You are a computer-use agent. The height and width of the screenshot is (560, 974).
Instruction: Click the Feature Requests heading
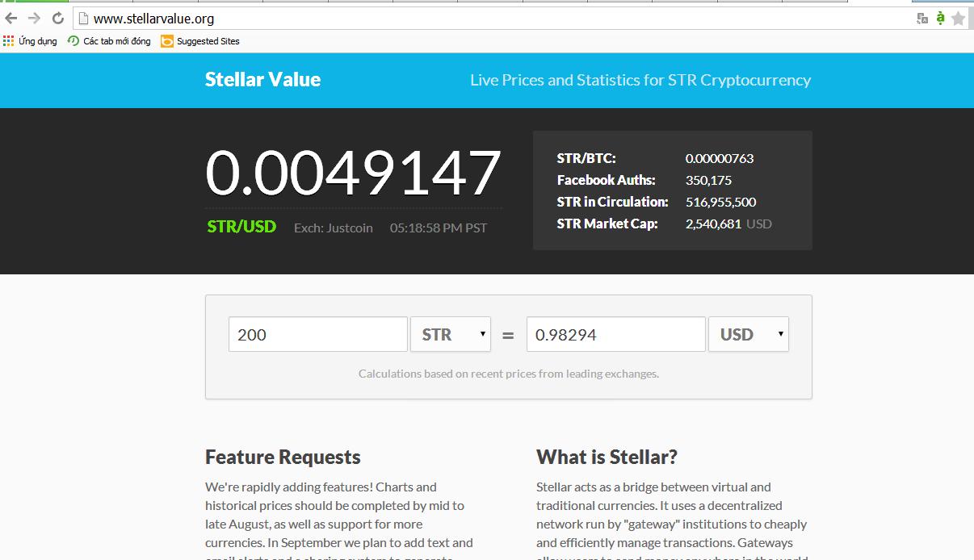(x=283, y=457)
